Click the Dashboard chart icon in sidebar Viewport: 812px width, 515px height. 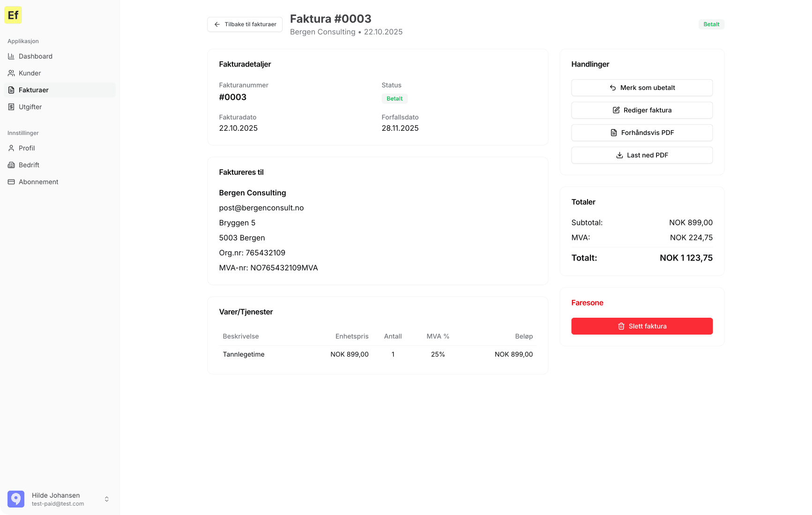click(11, 56)
